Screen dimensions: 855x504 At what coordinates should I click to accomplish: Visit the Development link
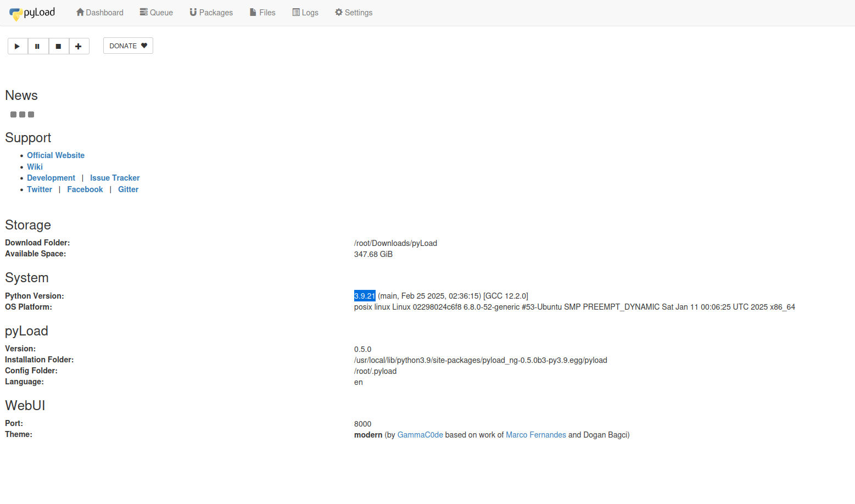[51, 178]
